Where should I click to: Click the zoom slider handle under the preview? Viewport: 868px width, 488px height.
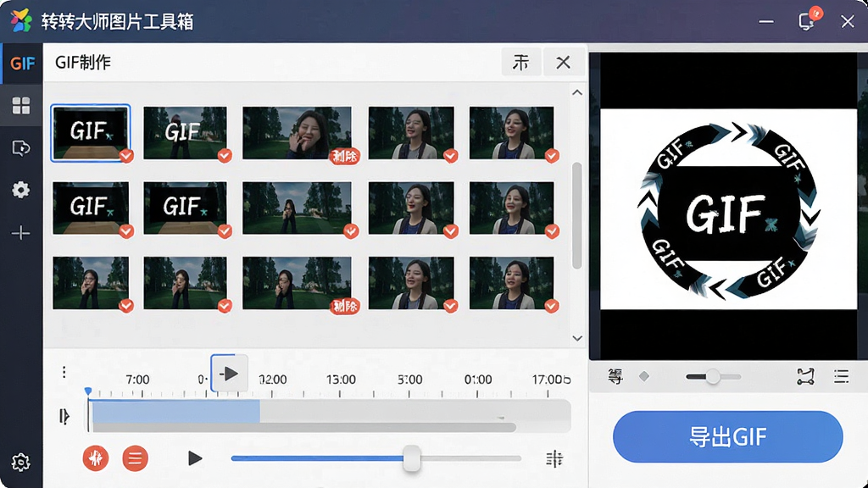713,377
